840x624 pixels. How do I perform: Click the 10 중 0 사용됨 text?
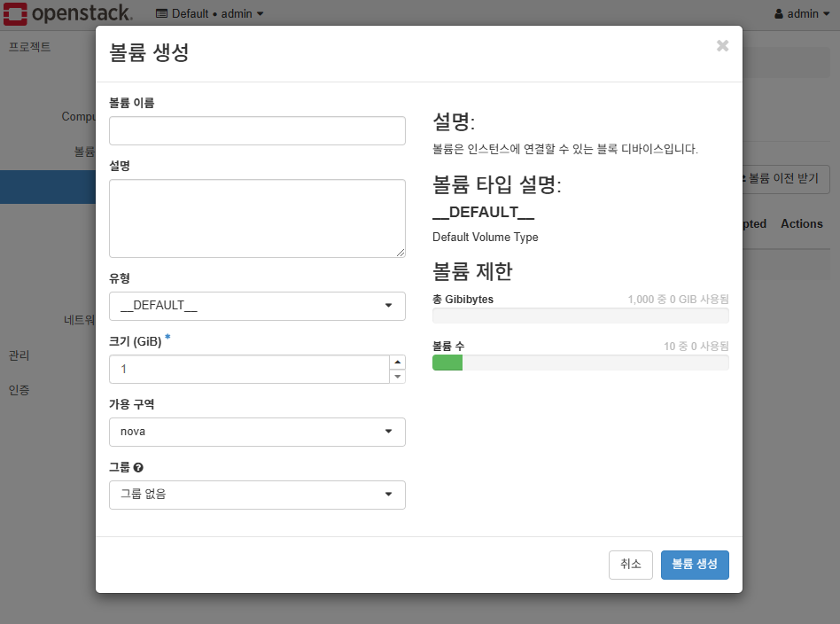696,347
